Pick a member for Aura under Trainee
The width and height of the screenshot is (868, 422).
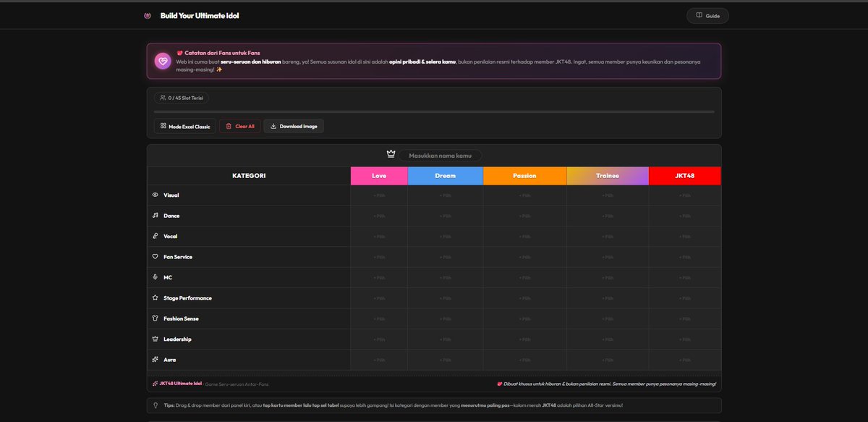pos(608,360)
